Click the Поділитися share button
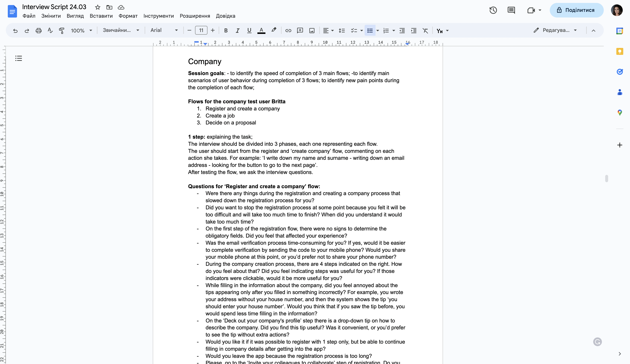 577,10
